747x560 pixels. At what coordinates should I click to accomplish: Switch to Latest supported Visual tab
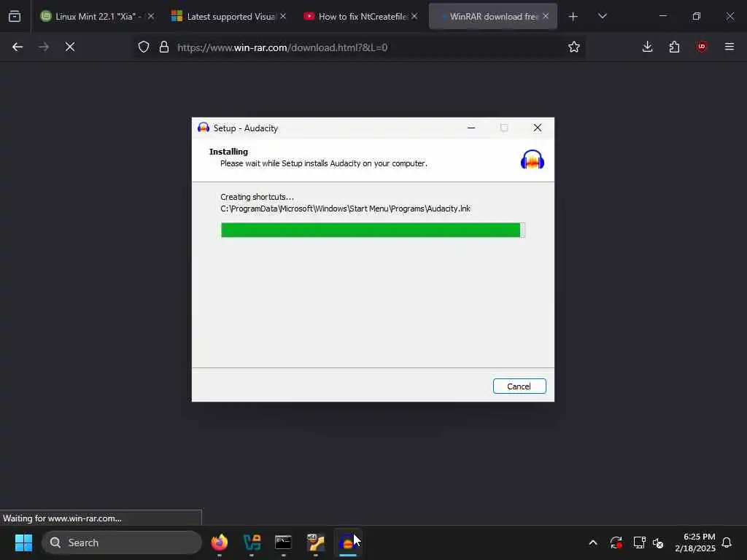coord(231,17)
